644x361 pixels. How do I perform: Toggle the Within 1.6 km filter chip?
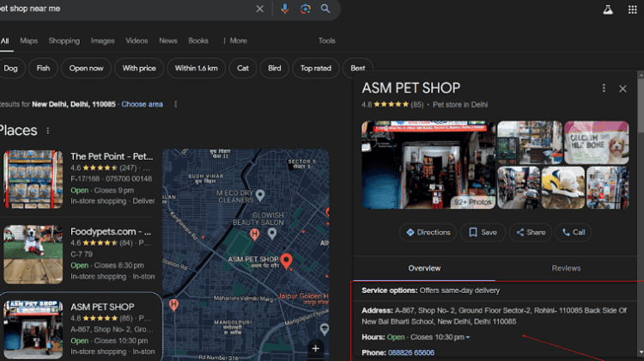tap(197, 68)
